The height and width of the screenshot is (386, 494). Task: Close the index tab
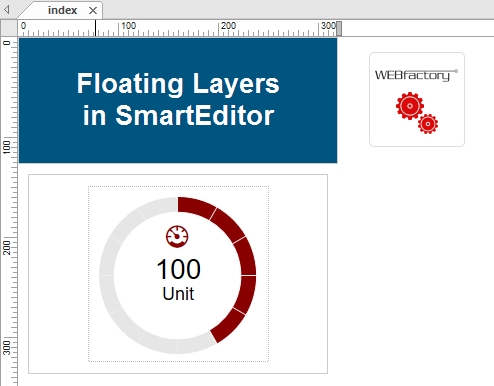[93, 11]
